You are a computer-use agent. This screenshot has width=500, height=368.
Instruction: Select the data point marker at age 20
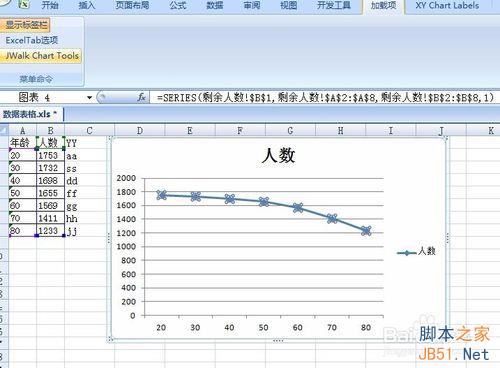pos(162,195)
